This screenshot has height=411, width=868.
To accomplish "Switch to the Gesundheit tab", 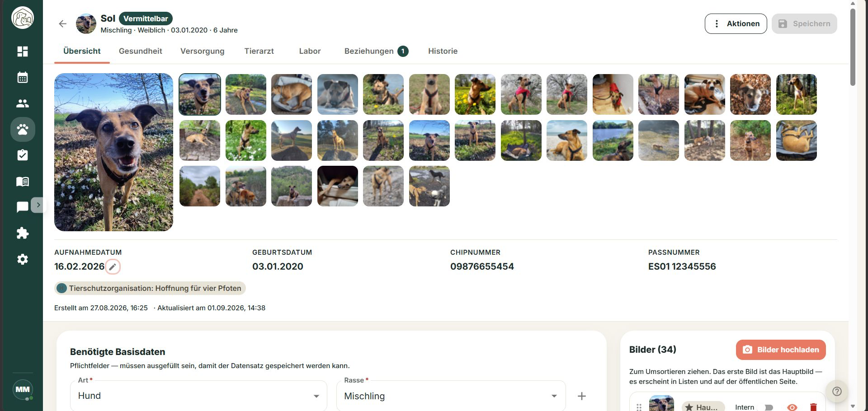I will [x=140, y=51].
